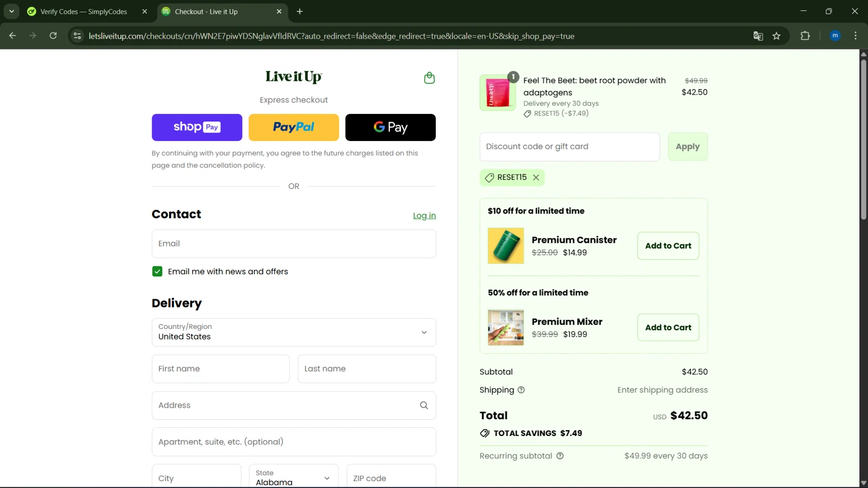Focus the Email input field

[294, 243]
